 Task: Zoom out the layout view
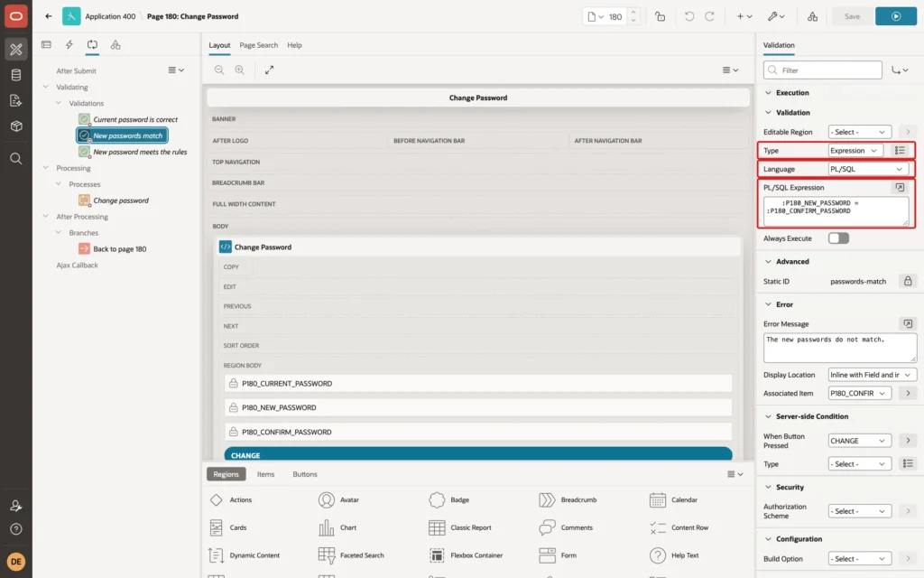coord(219,70)
